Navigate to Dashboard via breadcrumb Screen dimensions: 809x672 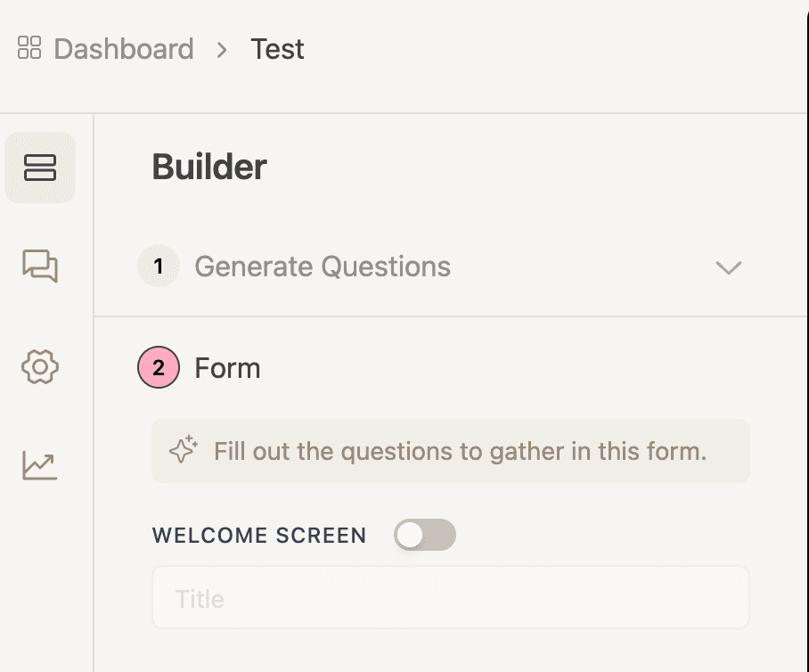tap(123, 49)
